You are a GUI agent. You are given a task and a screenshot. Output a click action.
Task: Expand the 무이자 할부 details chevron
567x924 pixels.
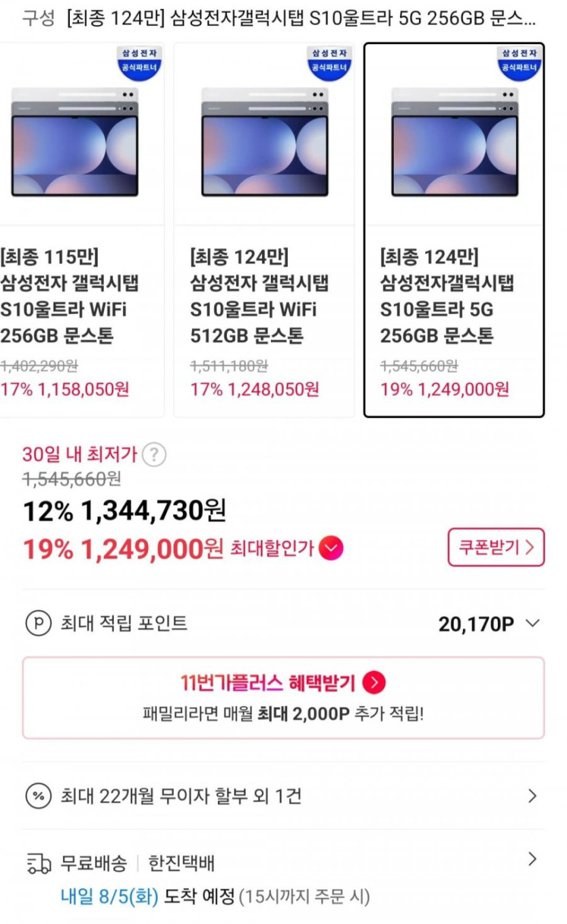532,796
